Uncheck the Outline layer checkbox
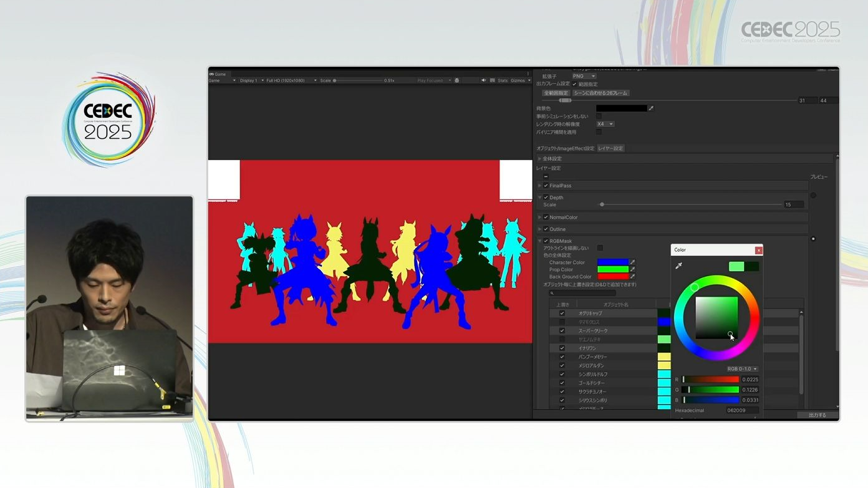The width and height of the screenshot is (868, 488). [x=546, y=229]
